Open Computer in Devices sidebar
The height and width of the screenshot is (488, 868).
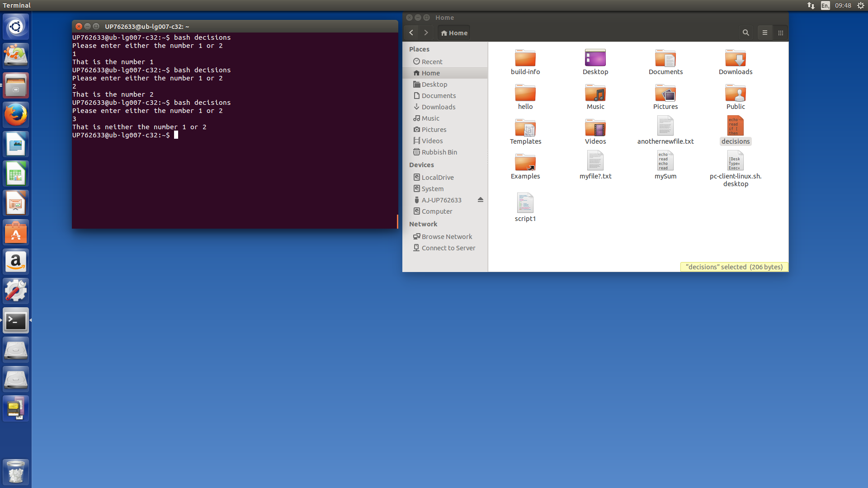[x=445, y=211]
